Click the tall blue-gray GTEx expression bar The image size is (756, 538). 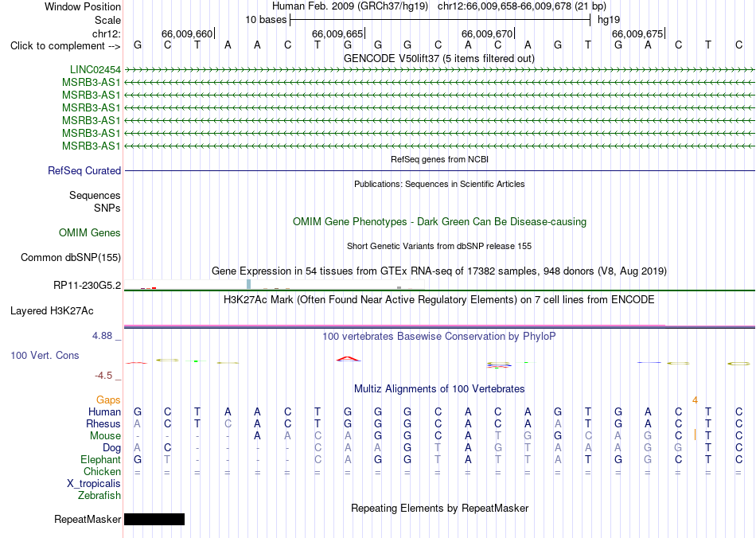(x=249, y=284)
